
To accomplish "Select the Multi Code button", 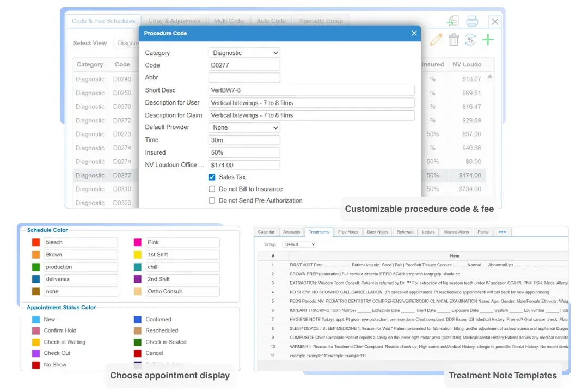I will click(229, 20).
